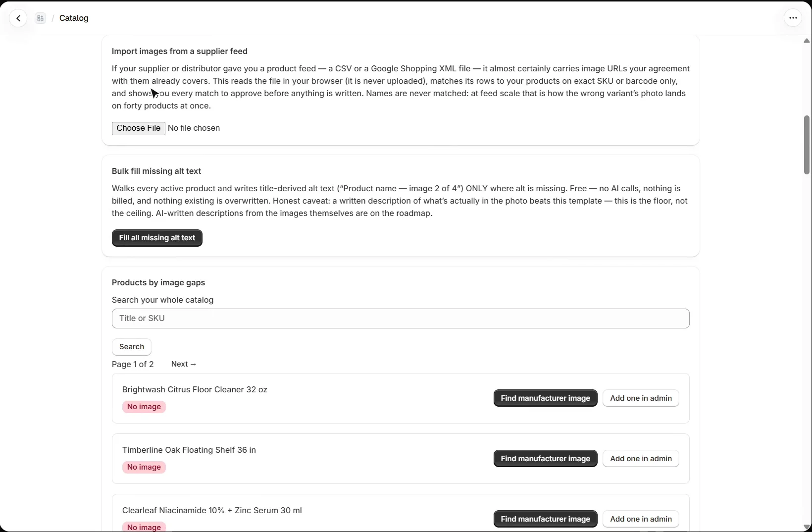Click the Search your whole catalog label
812x532 pixels.
pos(163,300)
